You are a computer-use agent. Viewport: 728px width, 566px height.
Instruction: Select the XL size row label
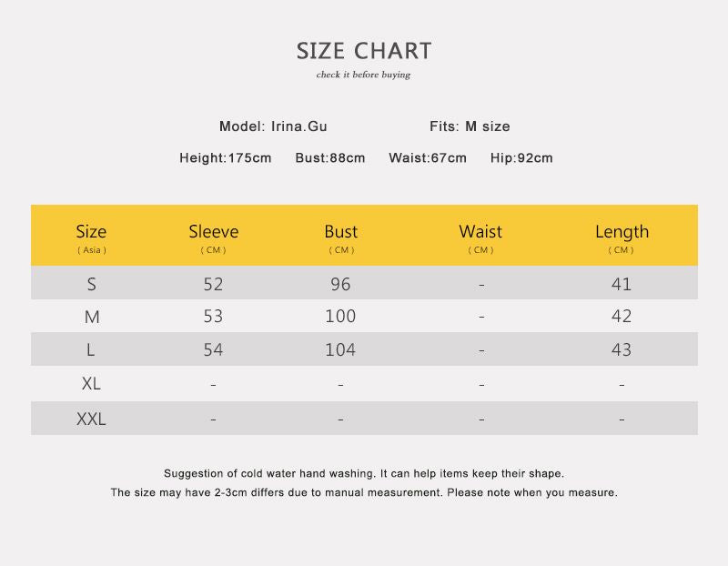[91, 384]
